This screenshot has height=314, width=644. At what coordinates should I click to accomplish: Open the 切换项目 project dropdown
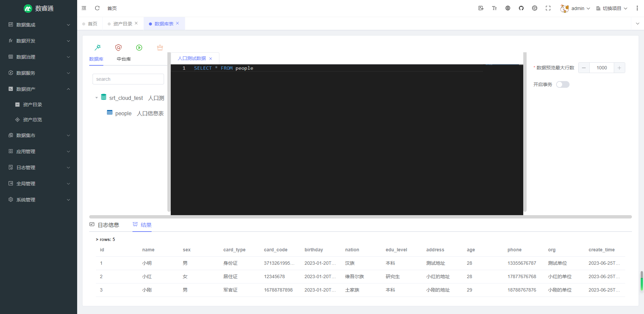[612, 8]
